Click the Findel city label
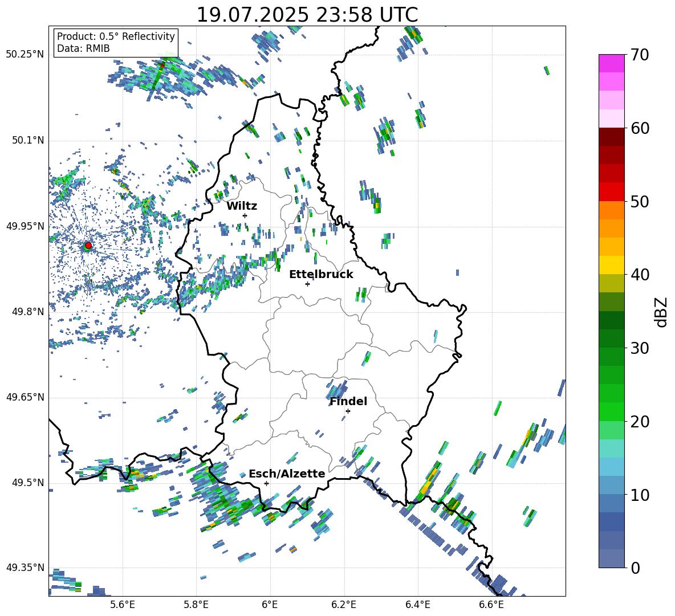The height and width of the screenshot is (616, 675). point(348,401)
